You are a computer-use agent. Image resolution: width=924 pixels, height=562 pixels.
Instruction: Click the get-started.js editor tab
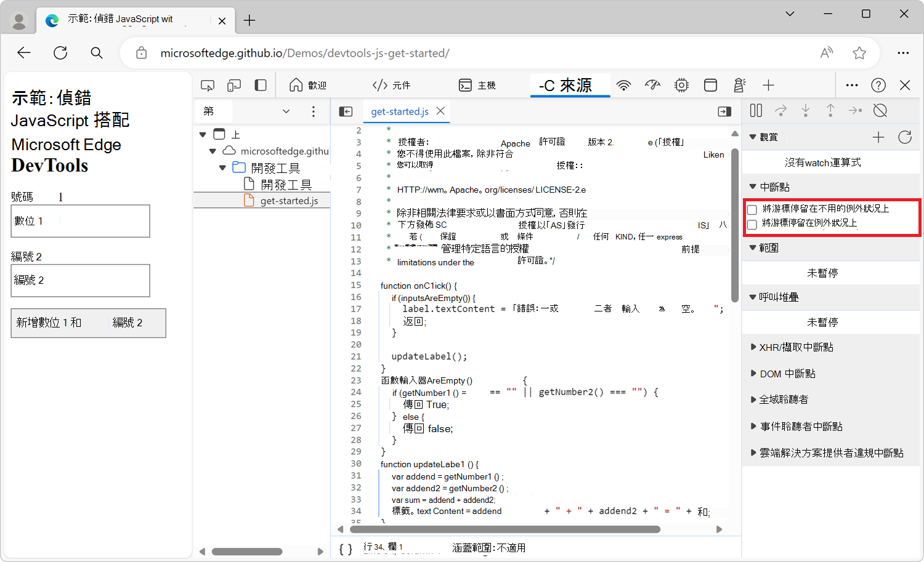[400, 111]
